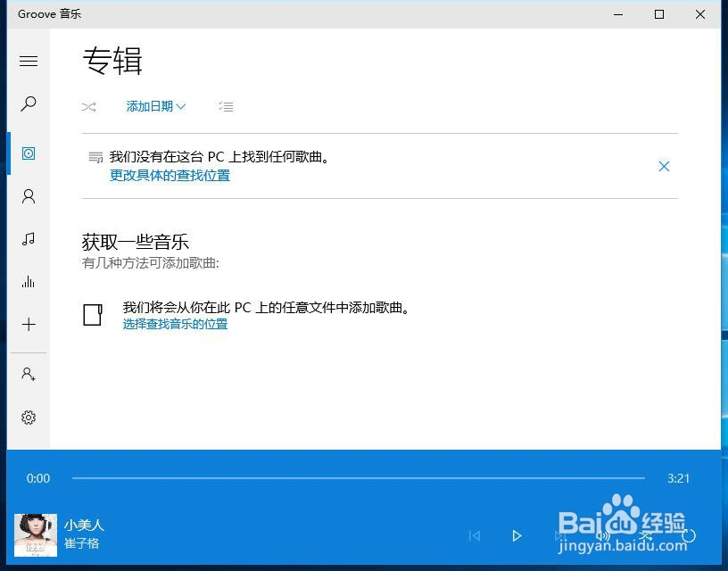Click the 有几种方法可添加歌曲 subtitle
This screenshot has height=571, width=728.
(x=151, y=263)
